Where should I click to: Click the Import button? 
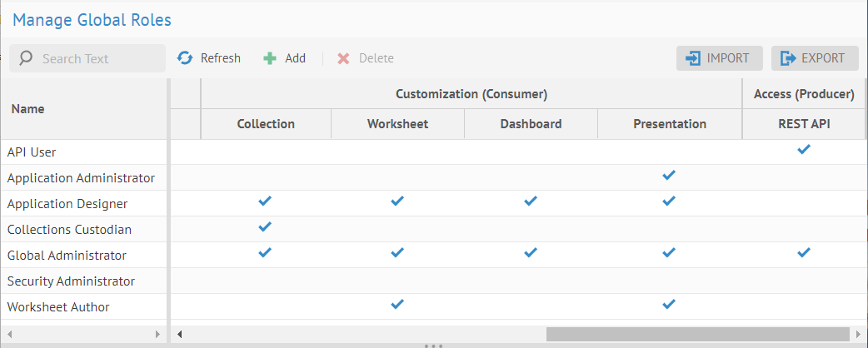click(x=719, y=58)
